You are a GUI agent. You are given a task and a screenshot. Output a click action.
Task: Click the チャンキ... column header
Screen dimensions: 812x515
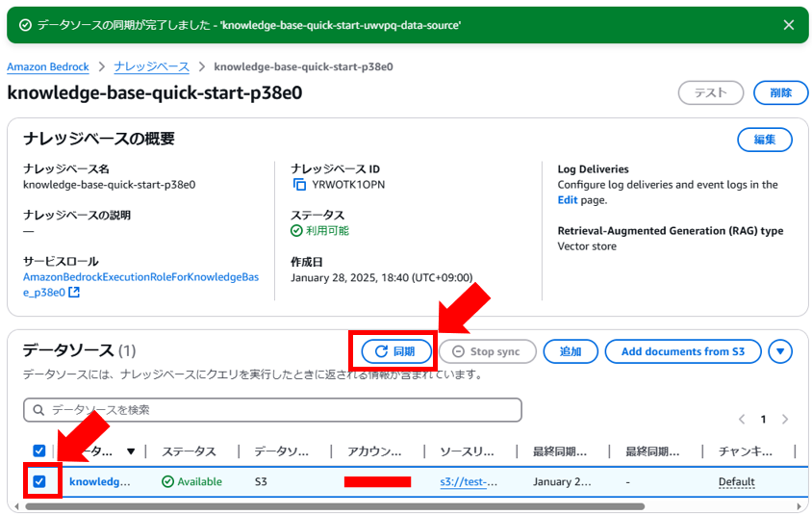(x=746, y=451)
